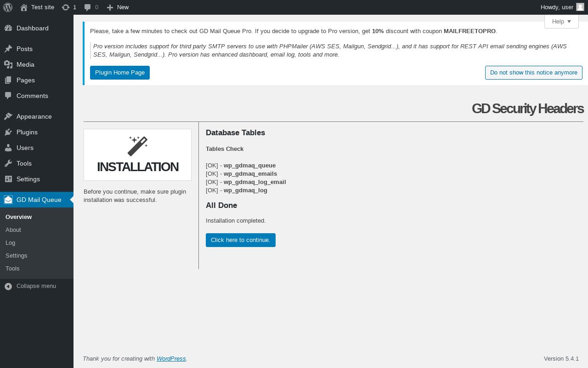Click the installation magic wand icon
Viewport: 588px width, 368px height.
(138, 146)
